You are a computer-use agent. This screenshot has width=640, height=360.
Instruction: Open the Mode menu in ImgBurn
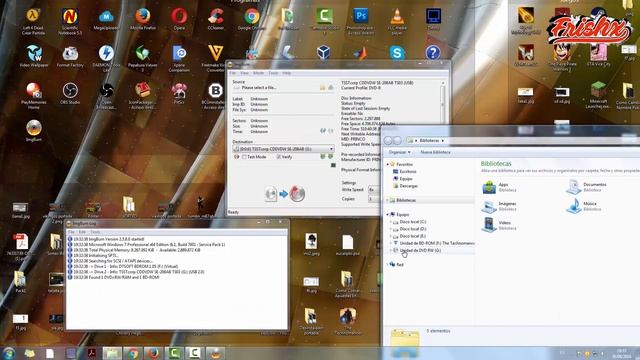pyautogui.click(x=258, y=73)
